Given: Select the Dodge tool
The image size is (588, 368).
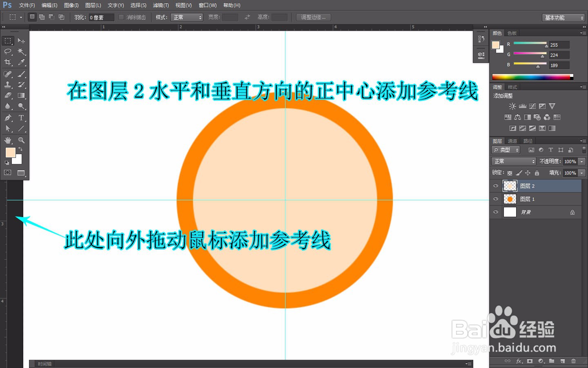Looking at the screenshot, I should tap(21, 106).
